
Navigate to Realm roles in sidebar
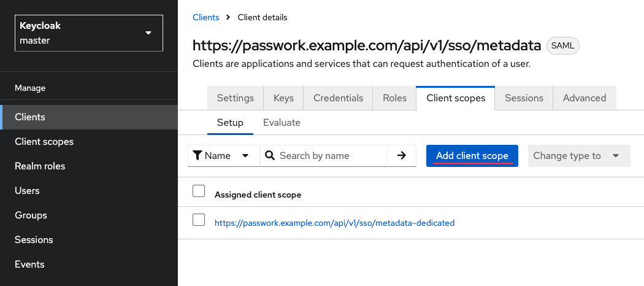40,166
